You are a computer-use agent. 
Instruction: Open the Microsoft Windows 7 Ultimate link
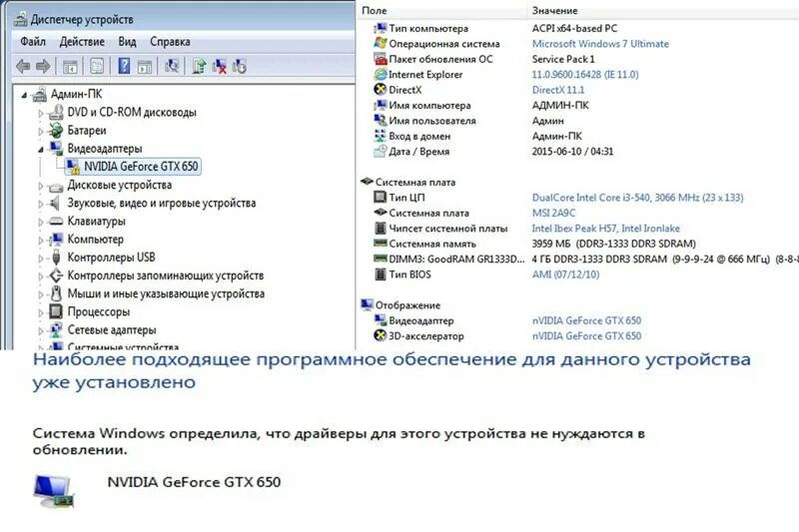pyautogui.click(x=600, y=44)
